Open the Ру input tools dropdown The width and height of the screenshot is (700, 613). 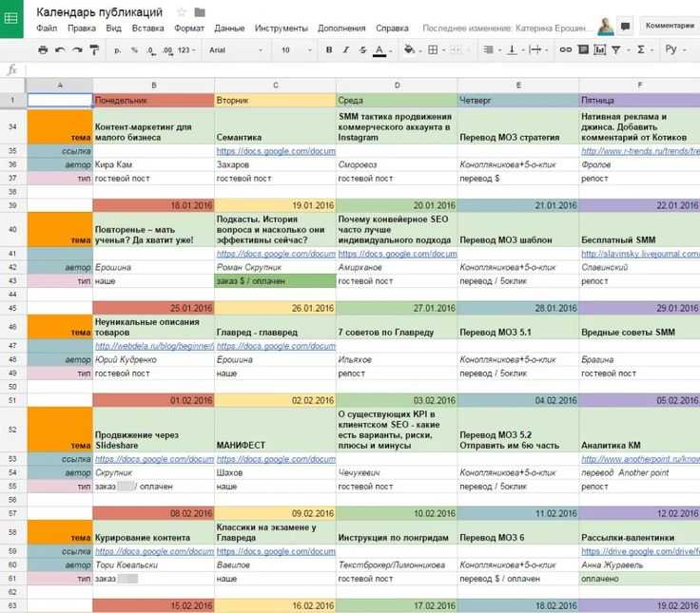point(675,49)
